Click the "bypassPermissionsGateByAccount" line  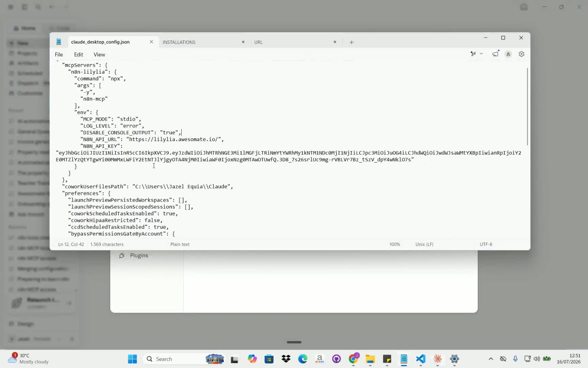click(x=121, y=234)
